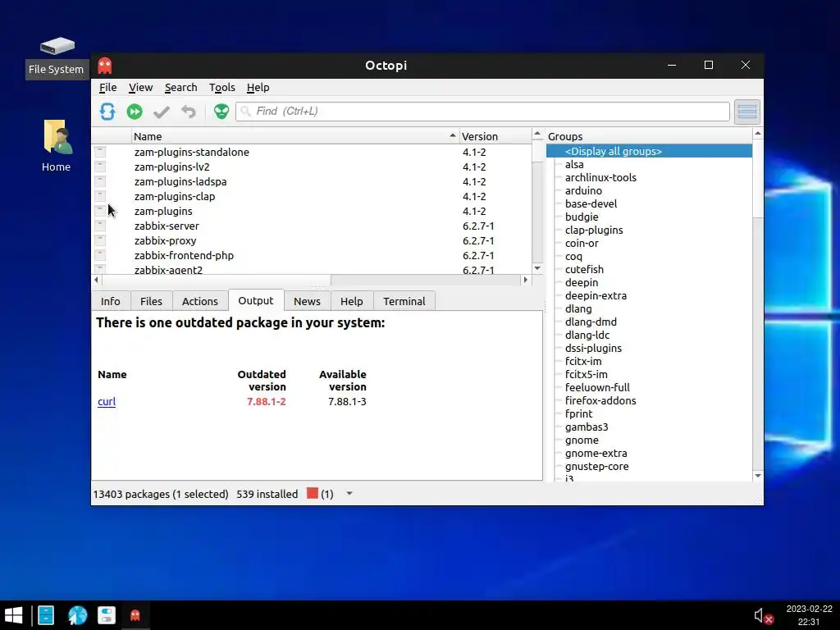Click the commit checkmark icon

pyautogui.click(x=162, y=112)
